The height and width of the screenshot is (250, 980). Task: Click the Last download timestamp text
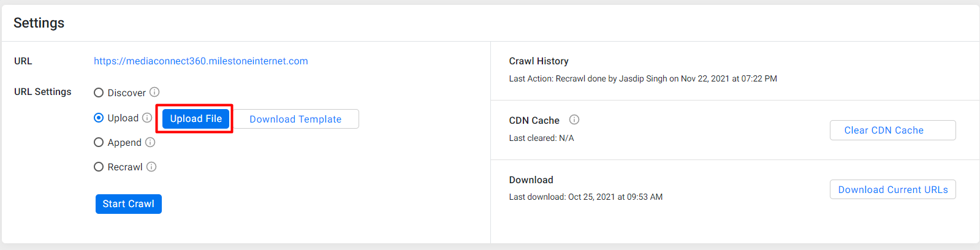coord(586,197)
